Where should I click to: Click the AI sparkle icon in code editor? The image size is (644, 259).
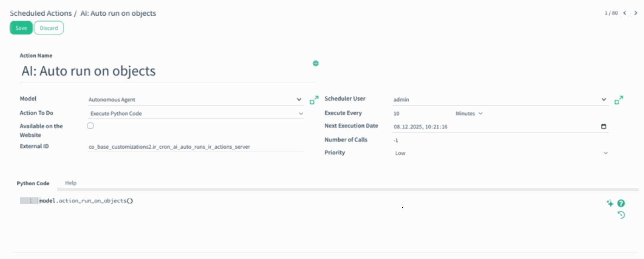coord(610,203)
